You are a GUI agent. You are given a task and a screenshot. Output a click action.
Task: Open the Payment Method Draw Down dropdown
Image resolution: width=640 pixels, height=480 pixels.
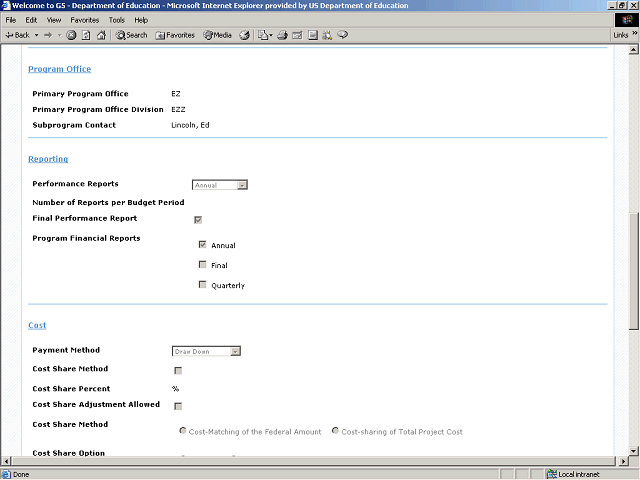click(x=206, y=351)
